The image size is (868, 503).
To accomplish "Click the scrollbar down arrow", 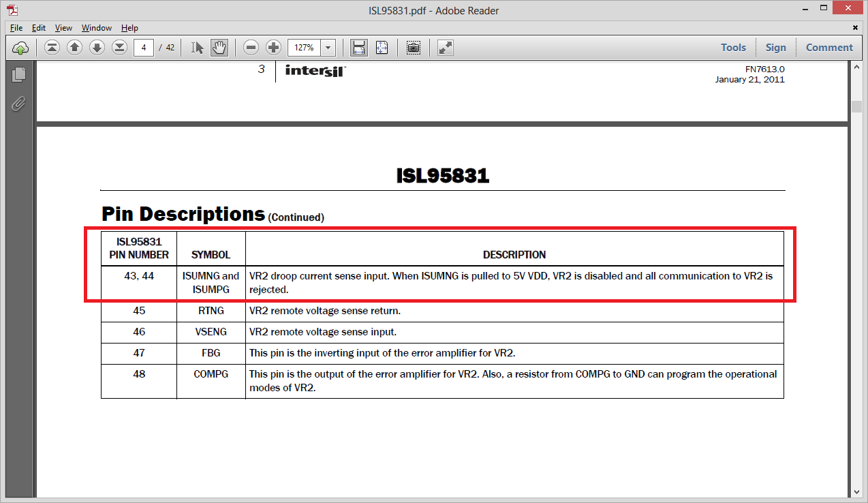I will (x=856, y=492).
